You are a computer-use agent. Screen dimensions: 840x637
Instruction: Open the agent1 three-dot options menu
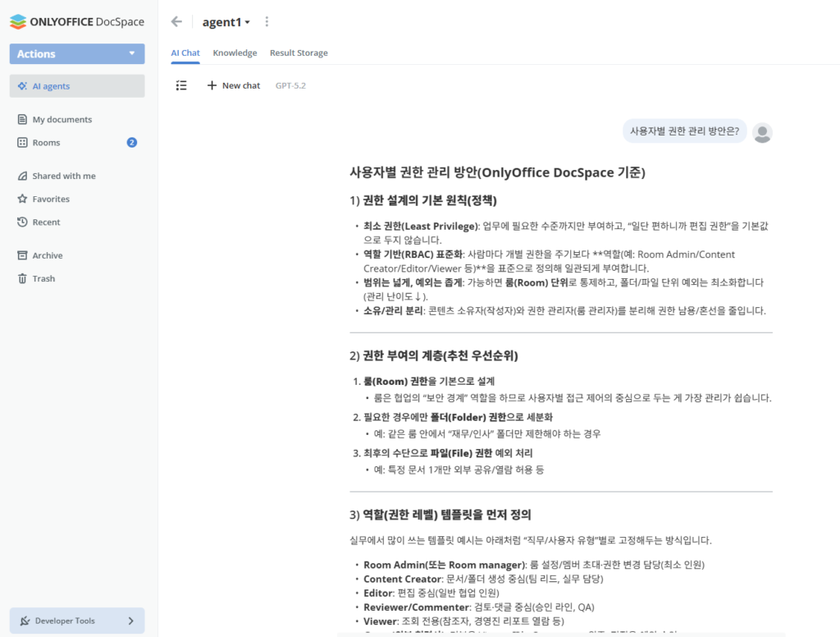267,21
